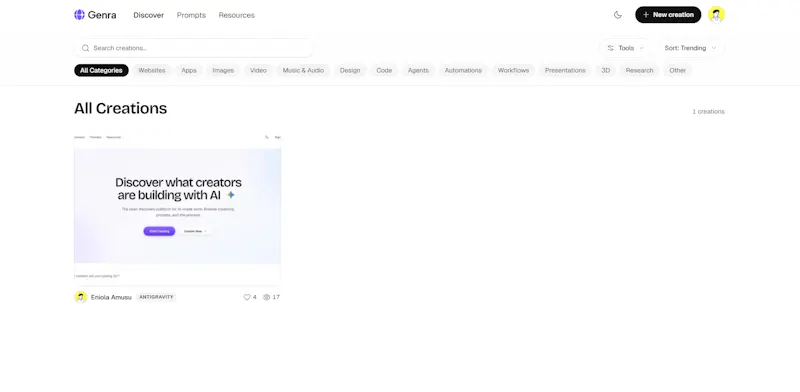The height and width of the screenshot is (392, 800).
Task: Filter by Video category
Action: pyautogui.click(x=258, y=70)
